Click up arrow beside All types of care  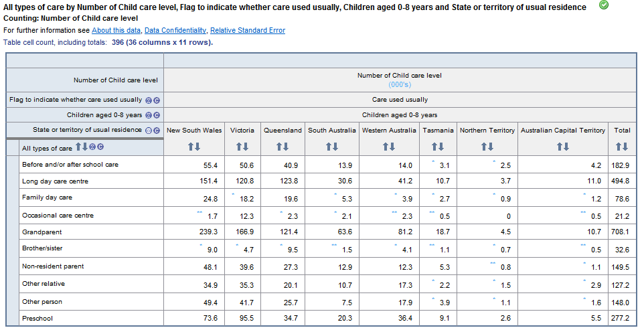pyautogui.click(x=78, y=147)
